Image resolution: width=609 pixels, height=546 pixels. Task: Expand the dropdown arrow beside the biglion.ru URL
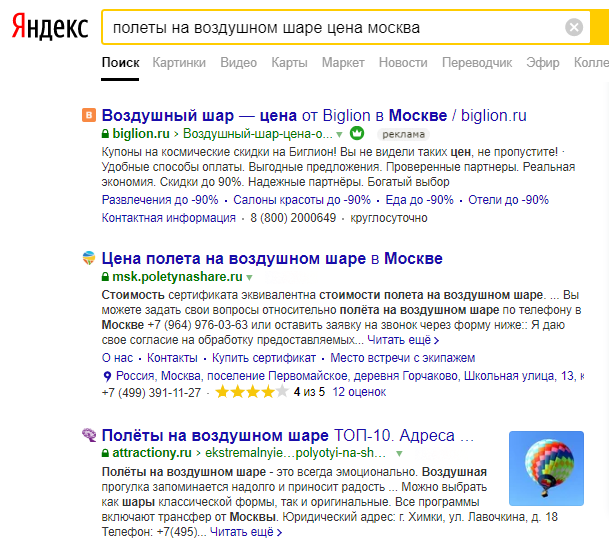pos(339,135)
